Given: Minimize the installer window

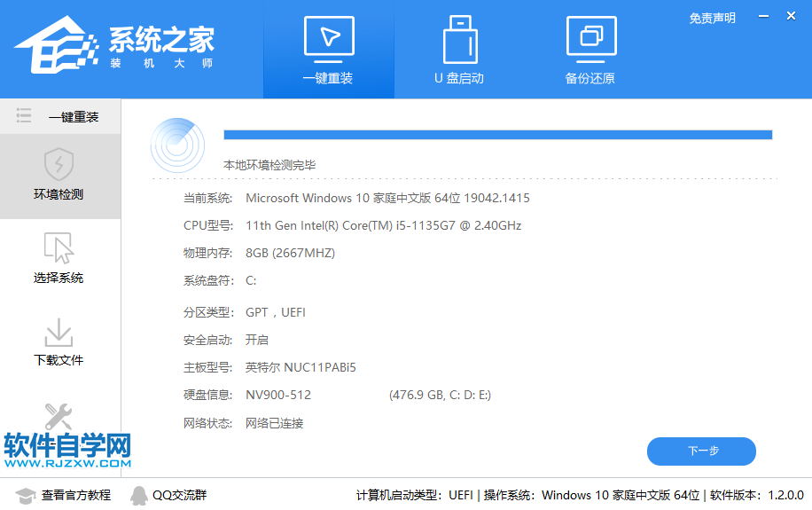Looking at the screenshot, I should tap(763, 17).
